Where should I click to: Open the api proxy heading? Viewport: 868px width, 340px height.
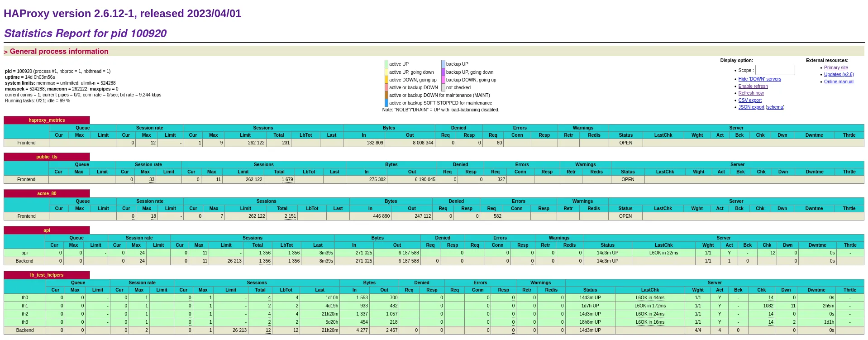(47, 230)
